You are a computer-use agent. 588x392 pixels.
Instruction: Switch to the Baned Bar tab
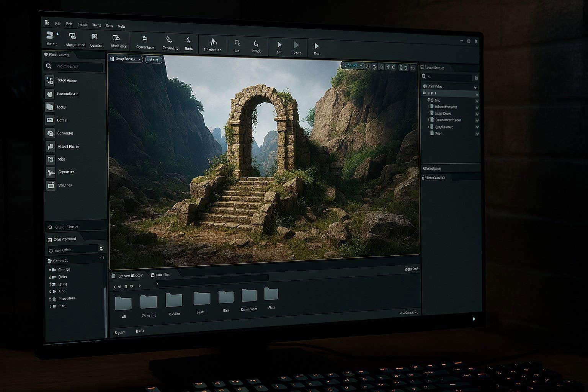(161, 275)
